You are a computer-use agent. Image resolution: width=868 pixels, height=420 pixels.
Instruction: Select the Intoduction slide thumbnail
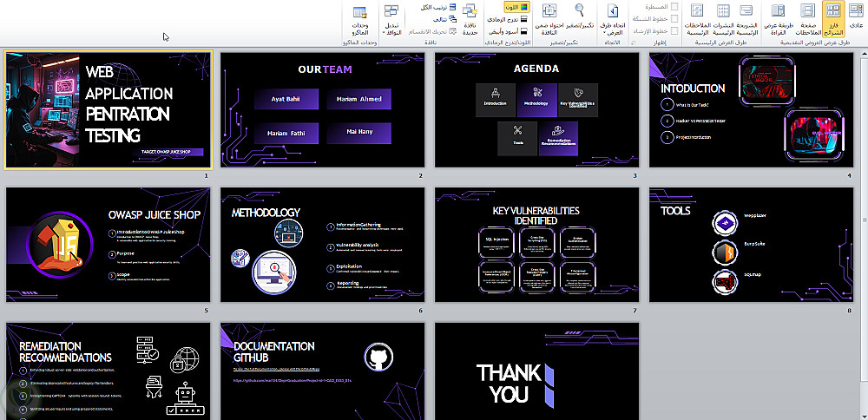[751, 109]
